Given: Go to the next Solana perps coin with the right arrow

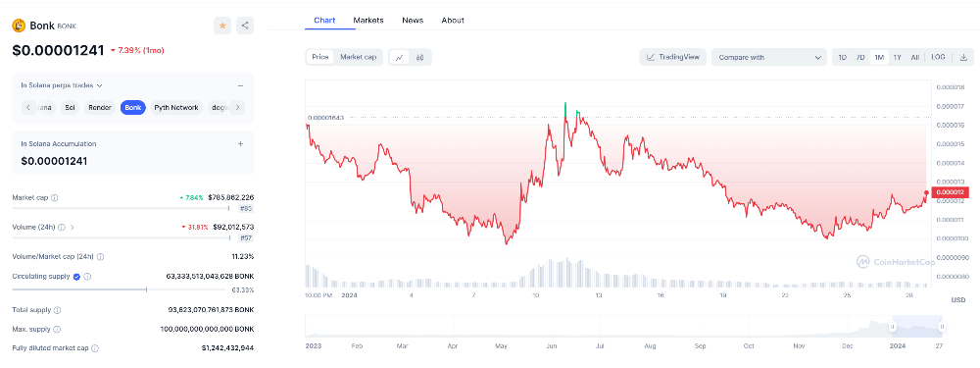Looking at the screenshot, I should (237, 108).
